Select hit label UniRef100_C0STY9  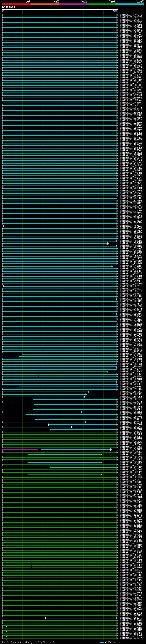click(x=131, y=20)
